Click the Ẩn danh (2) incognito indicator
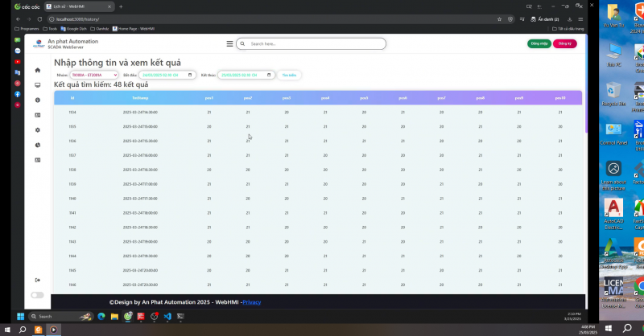 [545, 19]
